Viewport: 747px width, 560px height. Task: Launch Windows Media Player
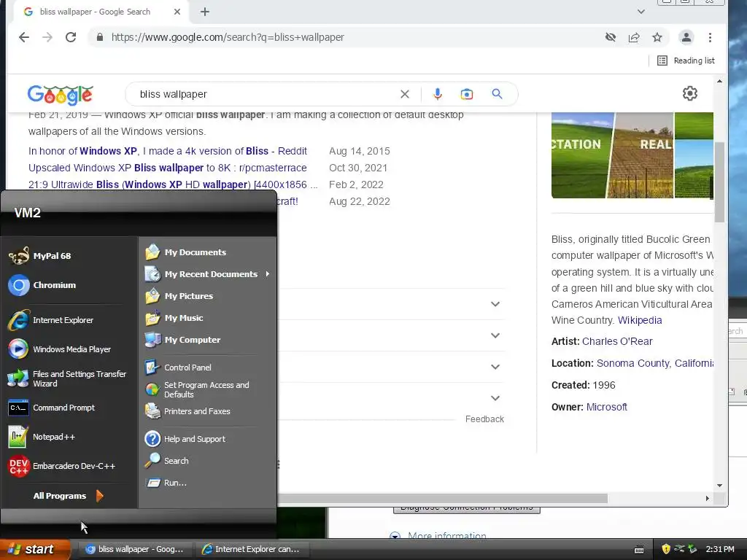(60, 349)
